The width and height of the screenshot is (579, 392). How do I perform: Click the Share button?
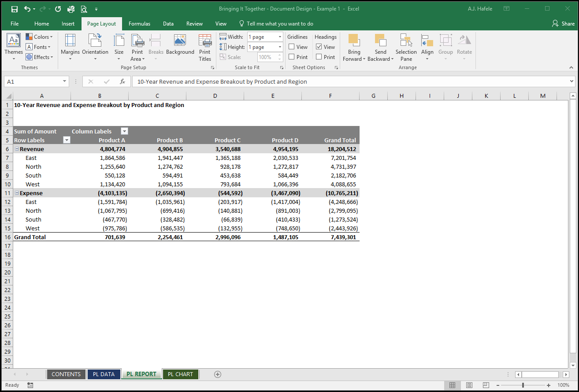click(x=563, y=24)
